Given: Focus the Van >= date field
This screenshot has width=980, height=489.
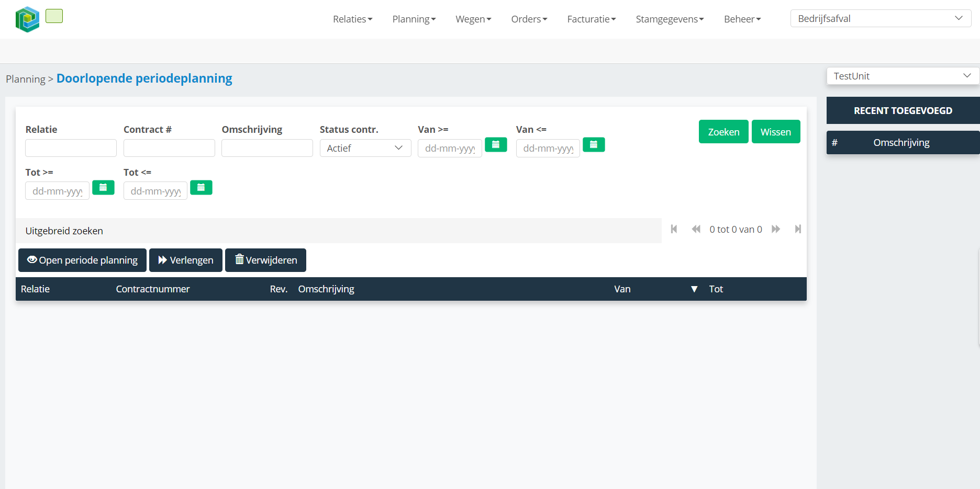Looking at the screenshot, I should (450, 149).
